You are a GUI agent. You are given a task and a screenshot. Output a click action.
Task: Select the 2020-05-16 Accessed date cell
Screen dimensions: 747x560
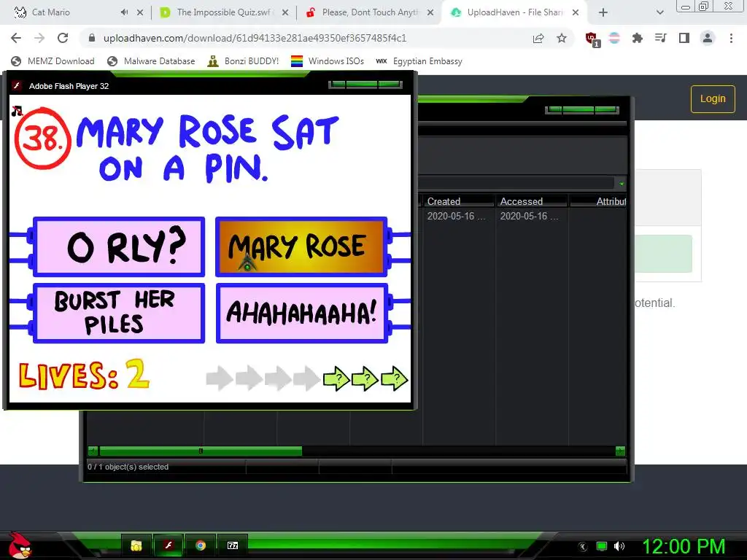pos(530,216)
